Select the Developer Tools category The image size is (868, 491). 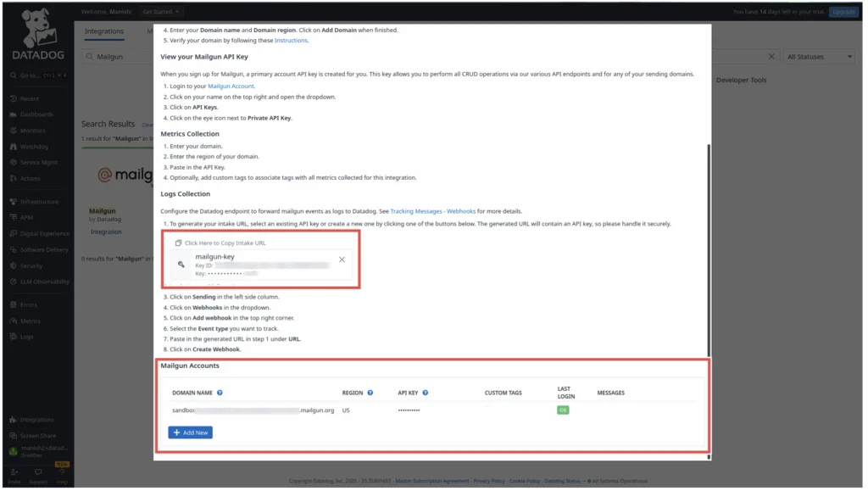pyautogui.click(x=741, y=81)
